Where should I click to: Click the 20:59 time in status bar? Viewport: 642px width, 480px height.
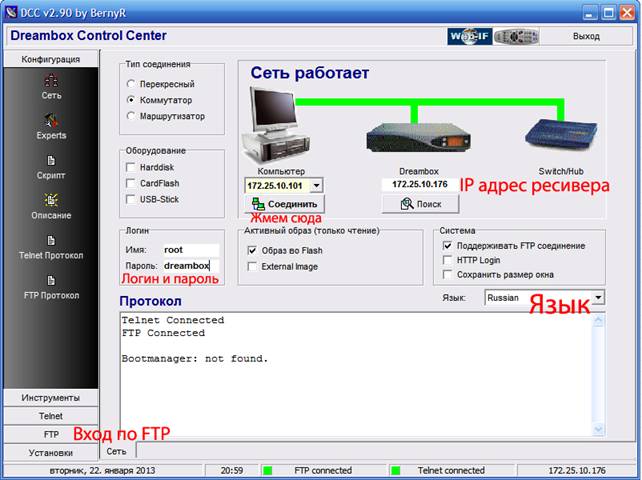point(232,470)
